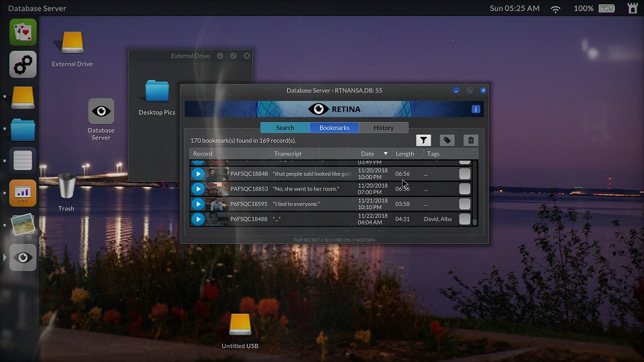The width and height of the screenshot is (644, 362).
Task: Play record PAFSQC18848
Action: (x=198, y=174)
